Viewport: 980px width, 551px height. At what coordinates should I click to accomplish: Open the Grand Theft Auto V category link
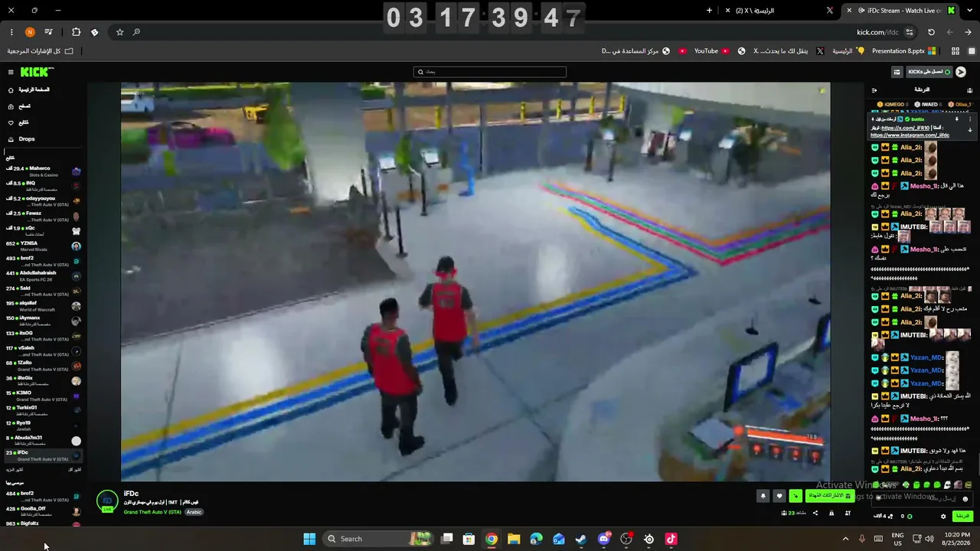152,512
